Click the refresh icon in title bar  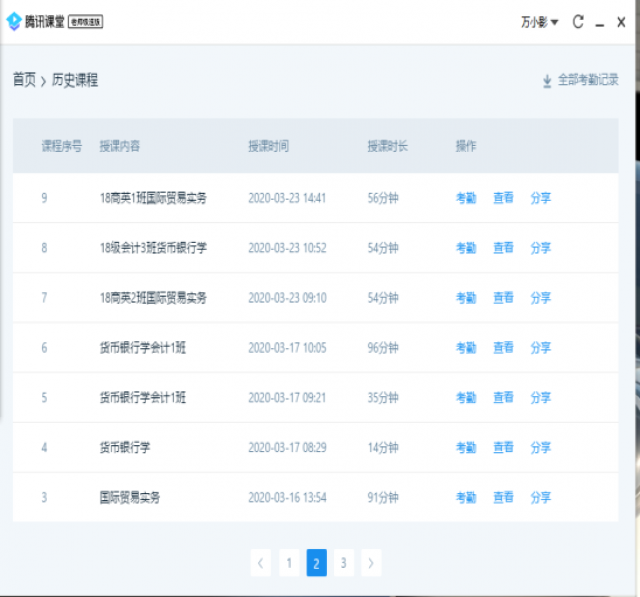pyautogui.click(x=577, y=21)
